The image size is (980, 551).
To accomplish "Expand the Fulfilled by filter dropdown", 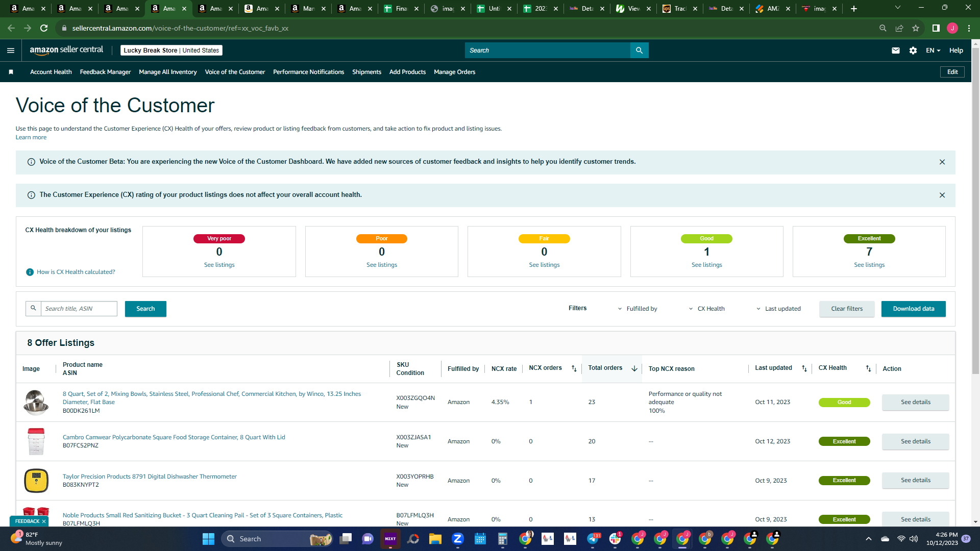I will 637,309.
